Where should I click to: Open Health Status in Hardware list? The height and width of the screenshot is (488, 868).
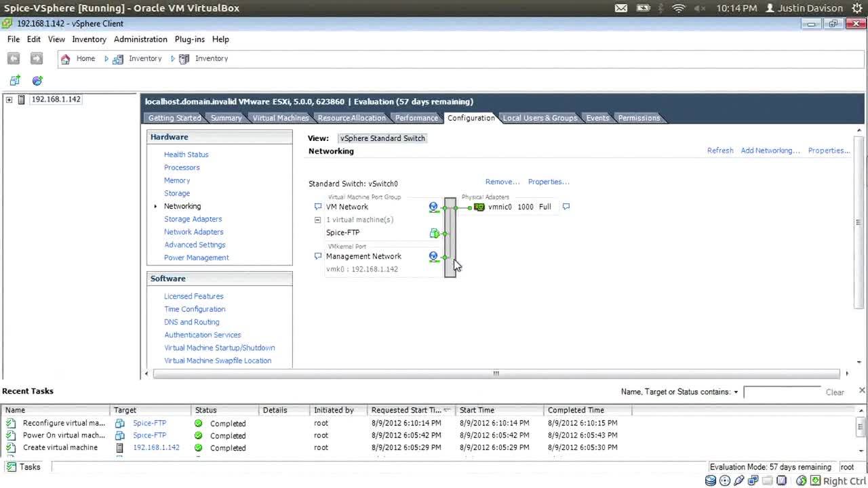coord(186,155)
